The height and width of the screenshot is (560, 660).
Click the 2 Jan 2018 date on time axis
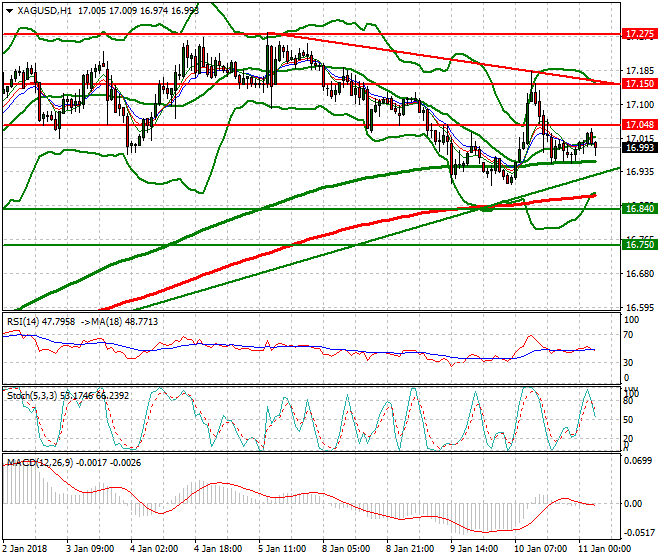click(x=27, y=548)
